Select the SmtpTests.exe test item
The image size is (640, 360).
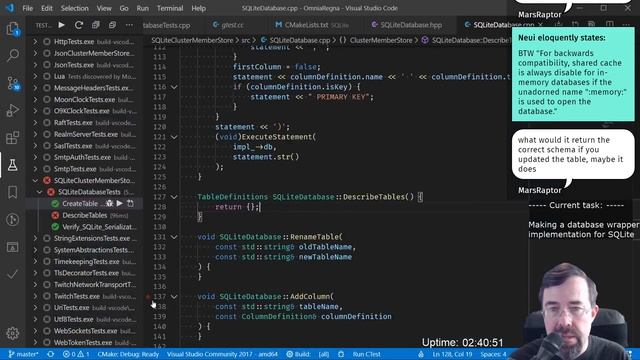click(84, 169)
